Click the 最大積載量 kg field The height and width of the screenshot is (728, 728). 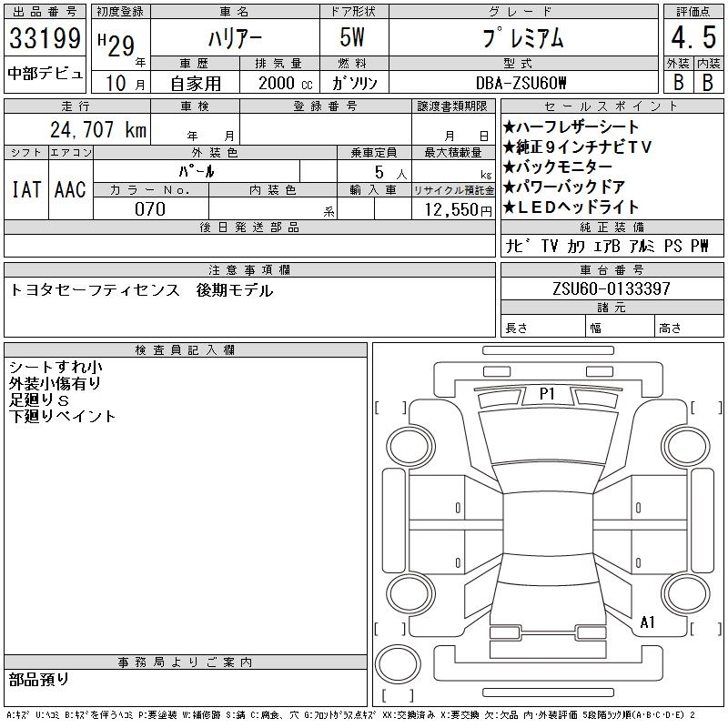pyautogui.click(x=453, y=171)
